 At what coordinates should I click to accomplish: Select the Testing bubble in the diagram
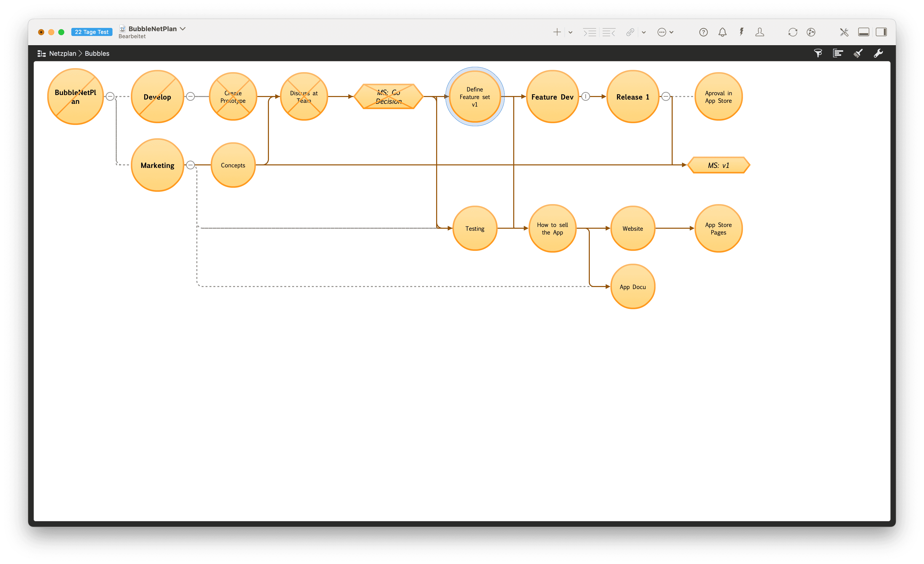475,228
